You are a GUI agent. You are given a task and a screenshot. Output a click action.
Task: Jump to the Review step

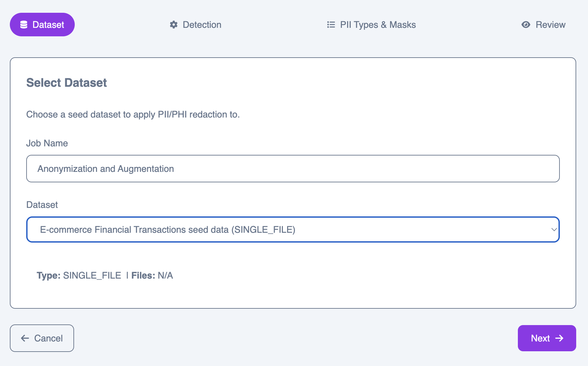(543, 25)
